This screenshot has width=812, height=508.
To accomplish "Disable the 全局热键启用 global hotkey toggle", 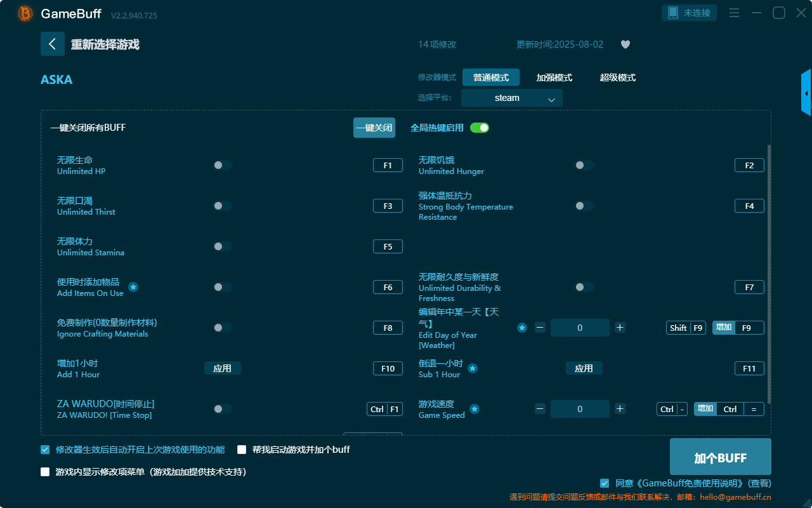I will click(x=480, y=128).
